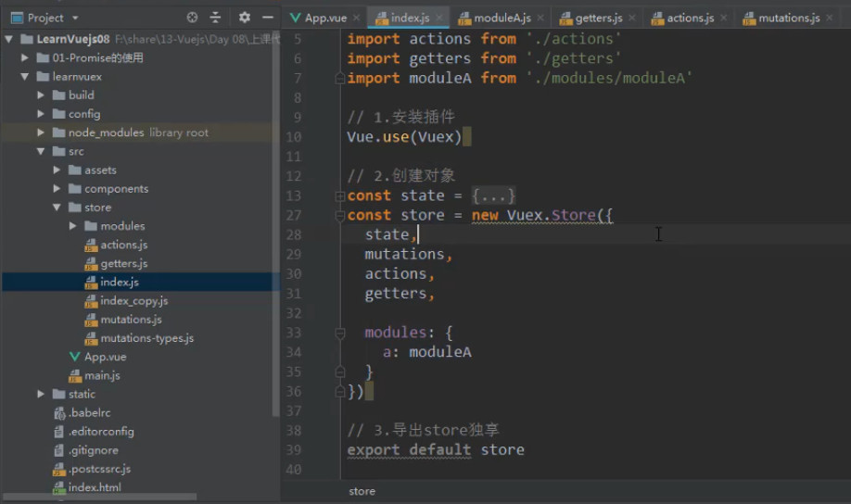Select mutations-types.js in project tree
Viewport: 851px width, 504px height.
coord(147,338)
